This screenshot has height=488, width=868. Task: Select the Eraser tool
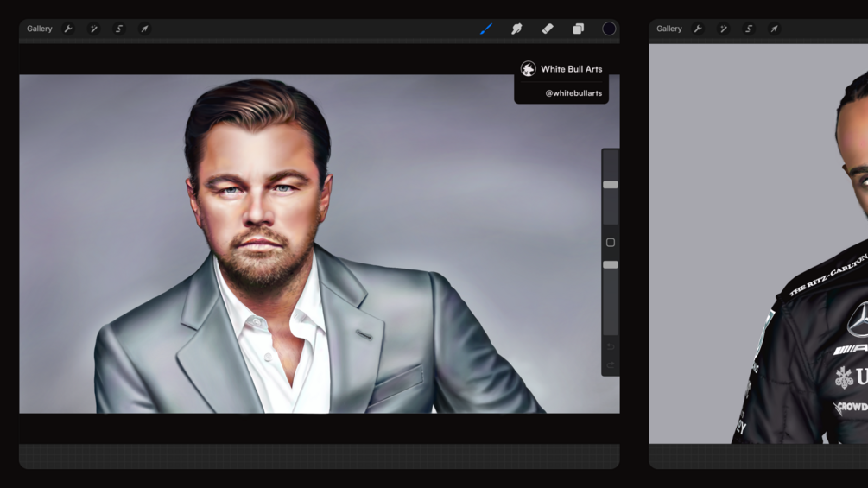(548, 29)
